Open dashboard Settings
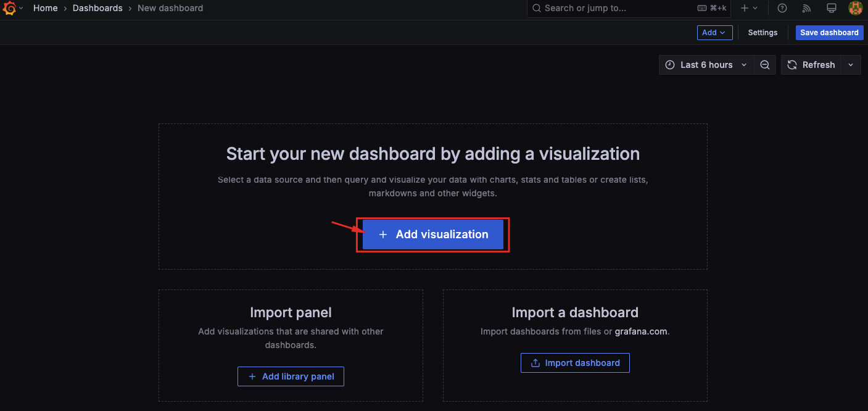The height and width of the screenshot is (411, 868). [x=763, y=32]
